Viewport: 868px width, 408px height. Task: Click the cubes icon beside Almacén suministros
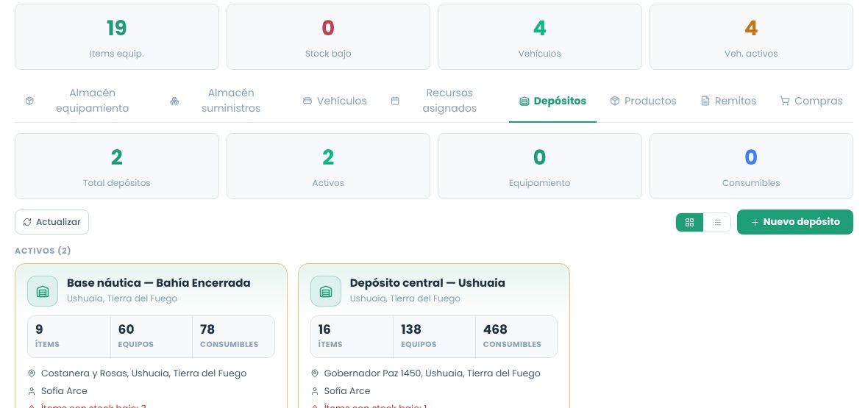(x=174, y=101)
